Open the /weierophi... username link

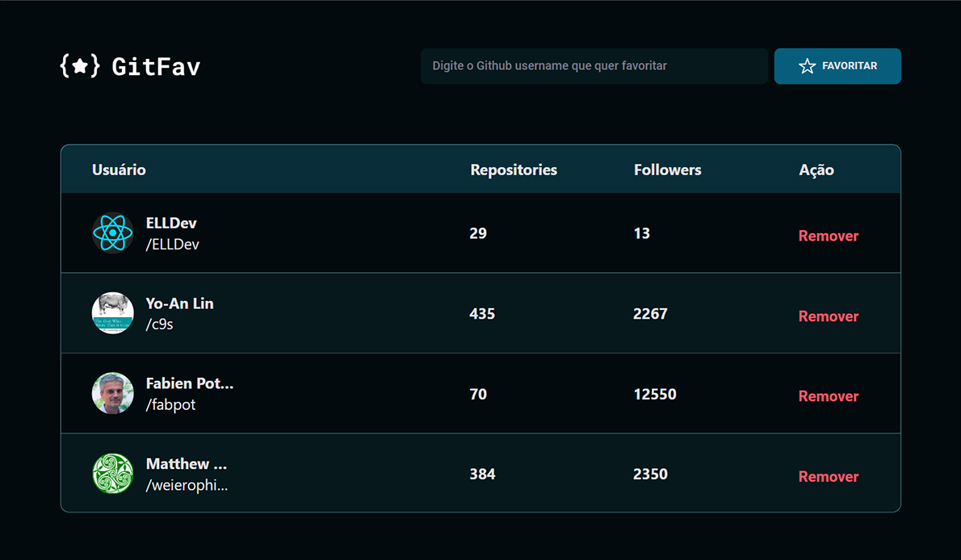tap(187, 485)
